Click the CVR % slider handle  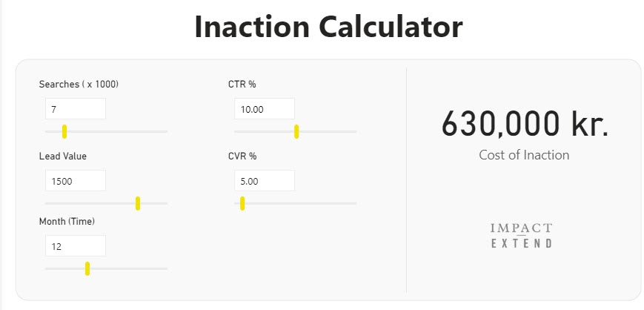(x=242, y=203)
